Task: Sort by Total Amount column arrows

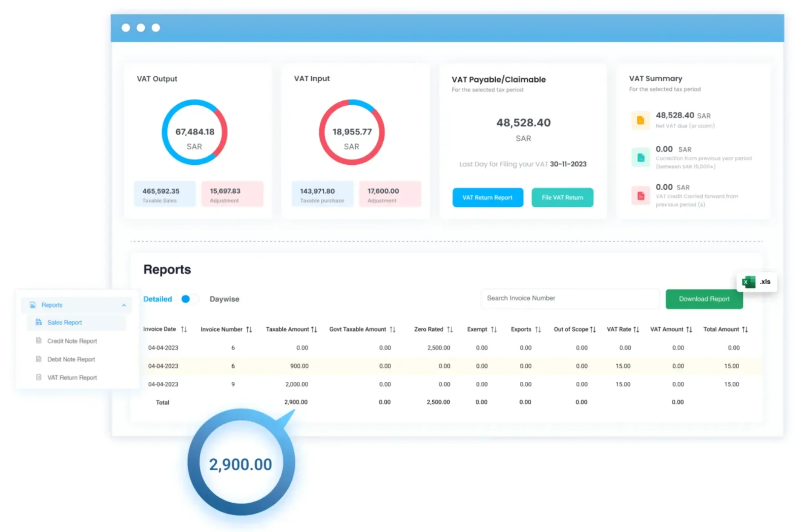Action: click(745, 329)
